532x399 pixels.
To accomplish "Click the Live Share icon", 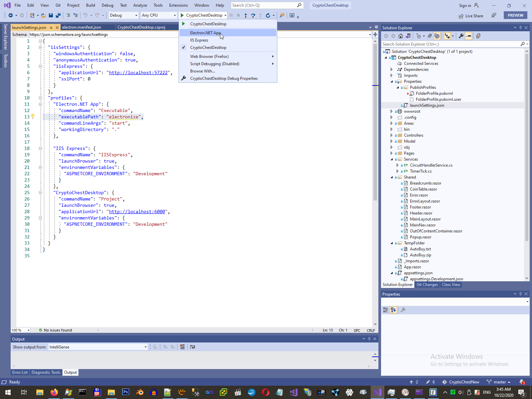I will pos(461,16).
